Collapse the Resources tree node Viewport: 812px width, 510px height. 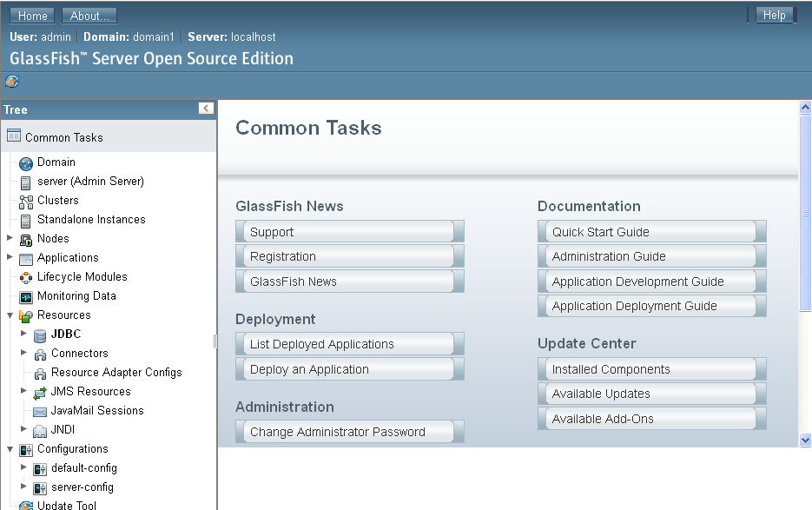(10, 315)
